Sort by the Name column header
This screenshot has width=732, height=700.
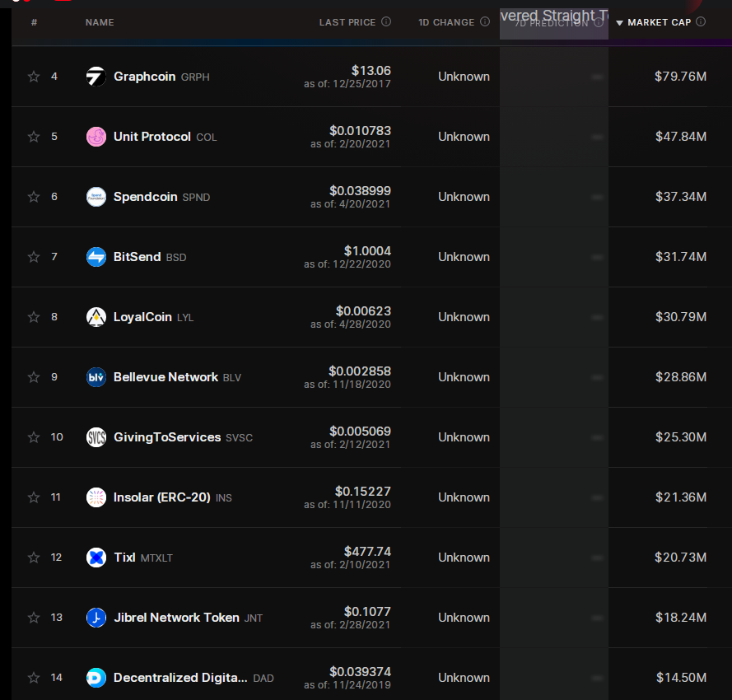(100, 22)
